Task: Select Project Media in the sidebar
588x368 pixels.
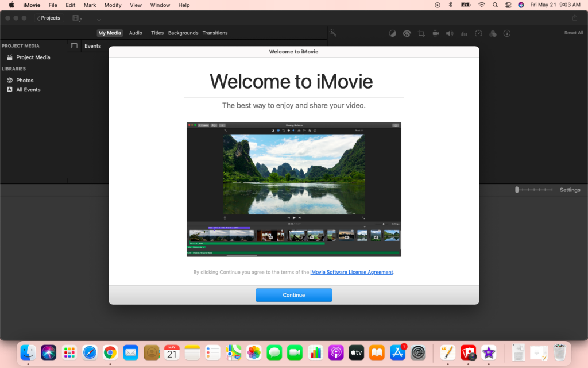Action: click(33, 57)
